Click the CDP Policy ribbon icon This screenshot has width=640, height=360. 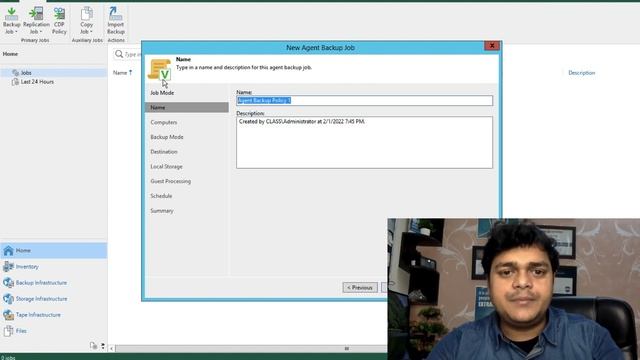[59, 20]
